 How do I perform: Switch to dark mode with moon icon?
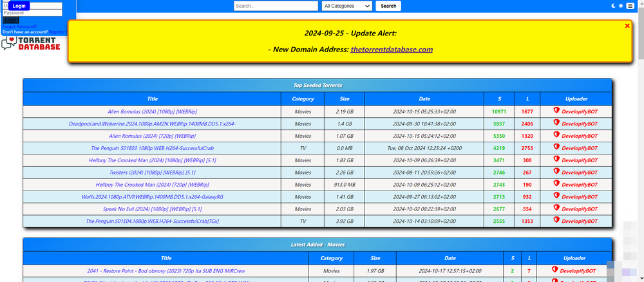tap(614, 6)
